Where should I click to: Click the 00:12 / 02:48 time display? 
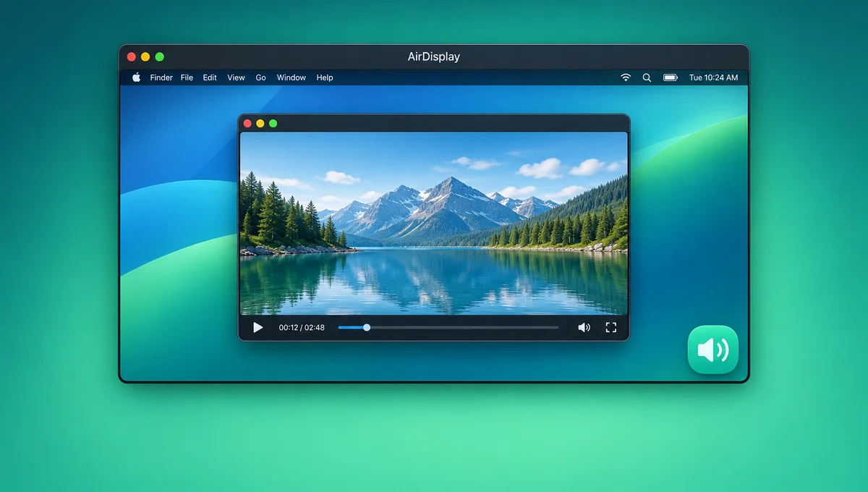pyautogui.click(x=302, y=328)
